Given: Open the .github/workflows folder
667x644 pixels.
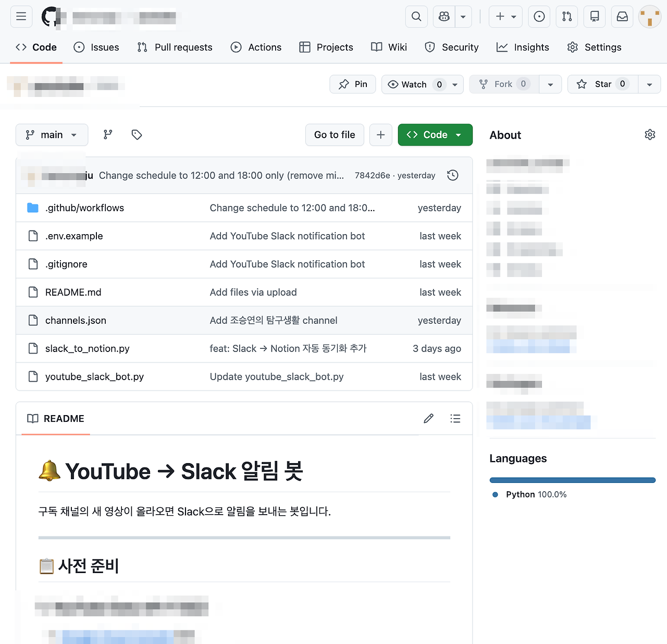Looking at the screenshot, I should tap(84, 208).
